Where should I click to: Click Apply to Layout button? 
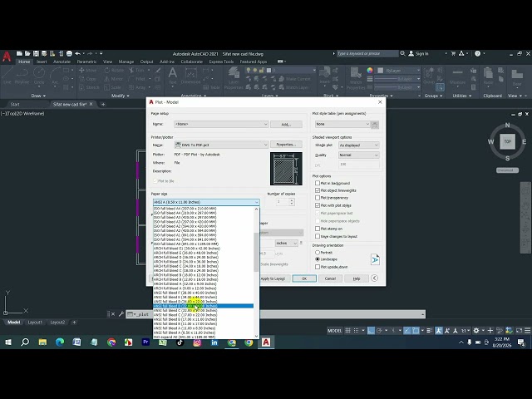coord(273,278)
